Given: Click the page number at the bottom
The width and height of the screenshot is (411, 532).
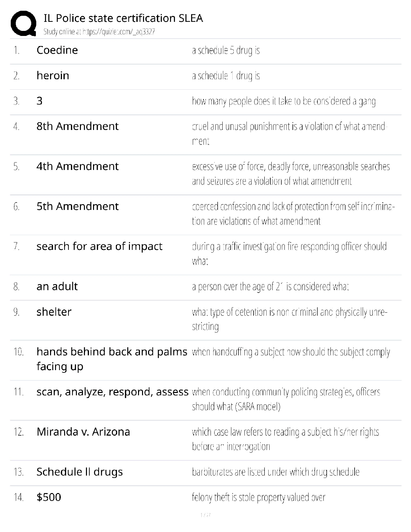Looking at the screenshot, I should [x=205, y=515].
